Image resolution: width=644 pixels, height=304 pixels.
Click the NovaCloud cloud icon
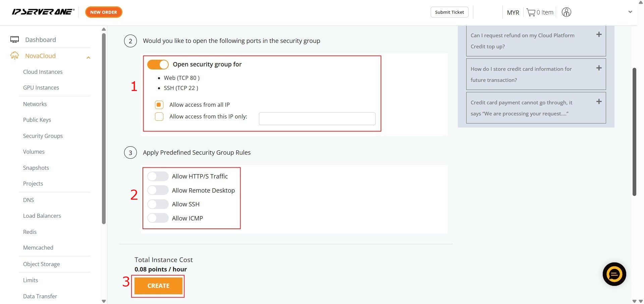click(14, 56)
